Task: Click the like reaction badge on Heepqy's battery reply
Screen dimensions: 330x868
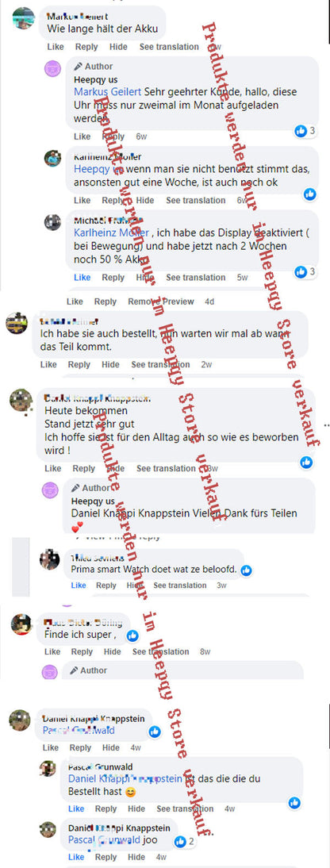Action: pos(305,131)
